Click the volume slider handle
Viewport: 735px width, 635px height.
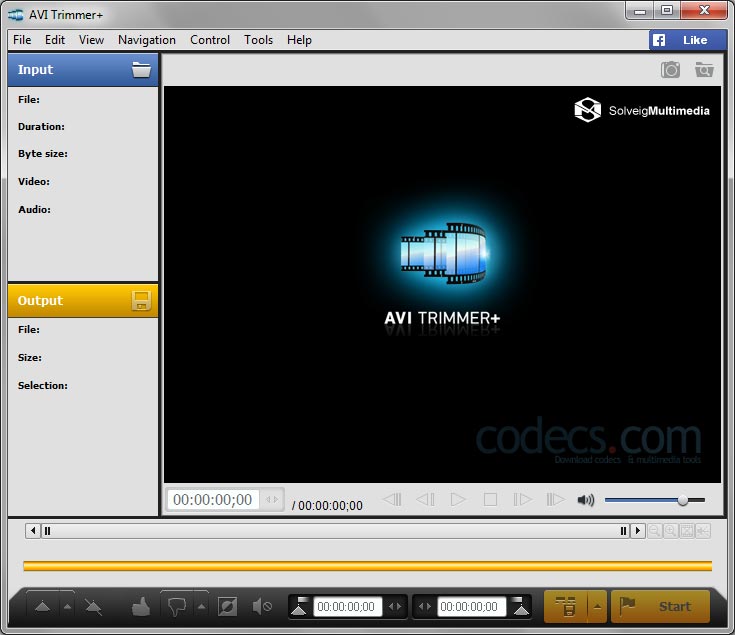pyautogui.click(x=683, y=500)
